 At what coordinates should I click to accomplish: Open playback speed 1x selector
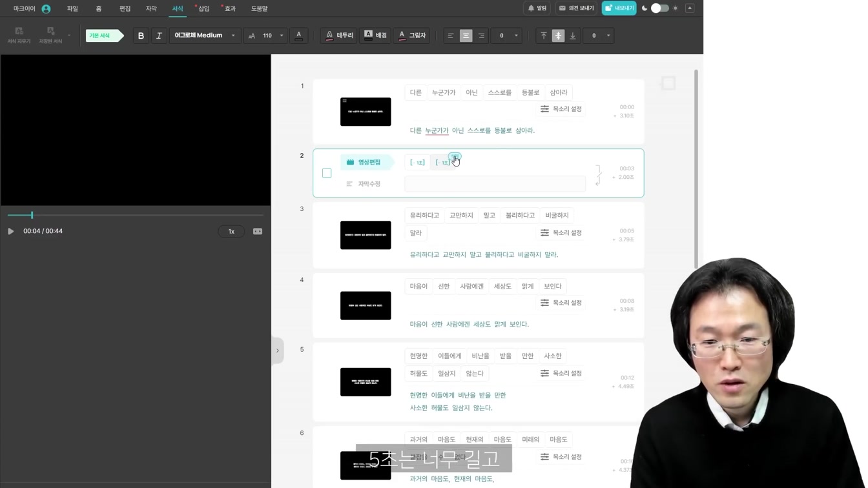pyautogui.click(x=231, y=231)
